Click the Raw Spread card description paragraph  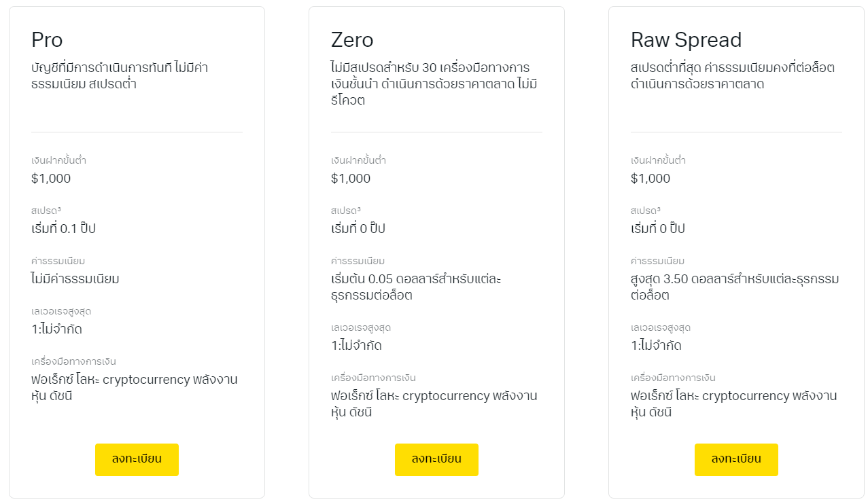(x=733, y=76)
